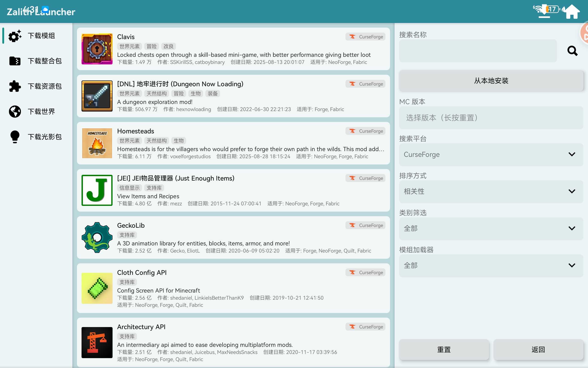
Task: Click the cloud notification icon in status bar
Action: (x=45, y=9)
